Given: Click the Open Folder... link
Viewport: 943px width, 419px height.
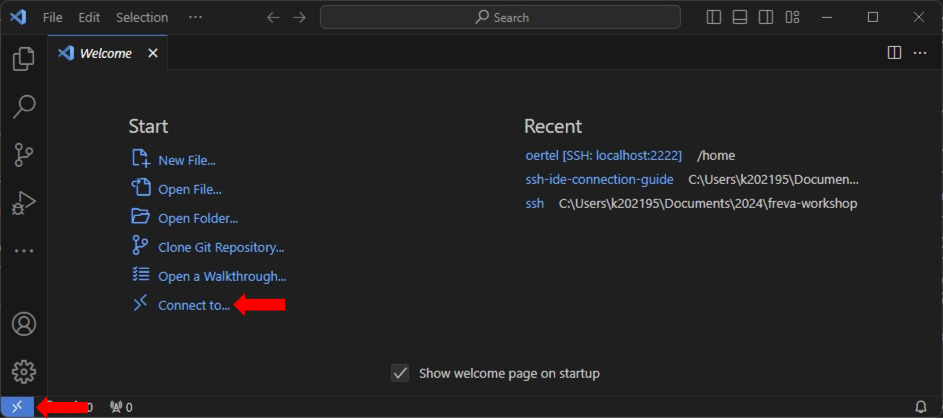Looking at the screenshot, I should tap(198, 218).
